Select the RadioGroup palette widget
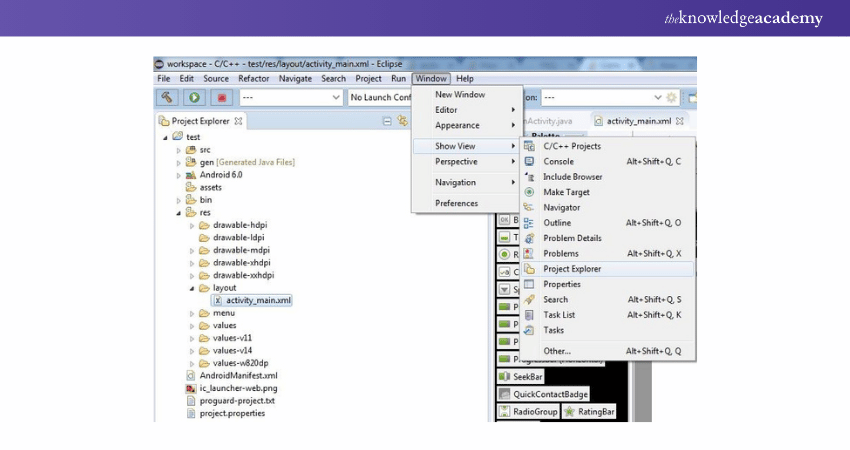This screenshot has height=450, width=850. pyautogui.click(x=528, y=412)
